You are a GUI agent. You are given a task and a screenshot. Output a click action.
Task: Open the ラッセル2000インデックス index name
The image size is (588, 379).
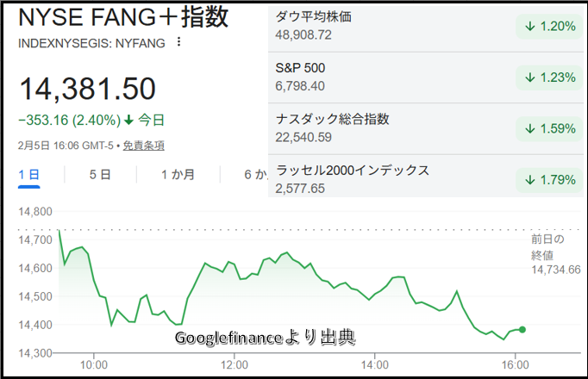pyautogui.click(x=353, y=170)
